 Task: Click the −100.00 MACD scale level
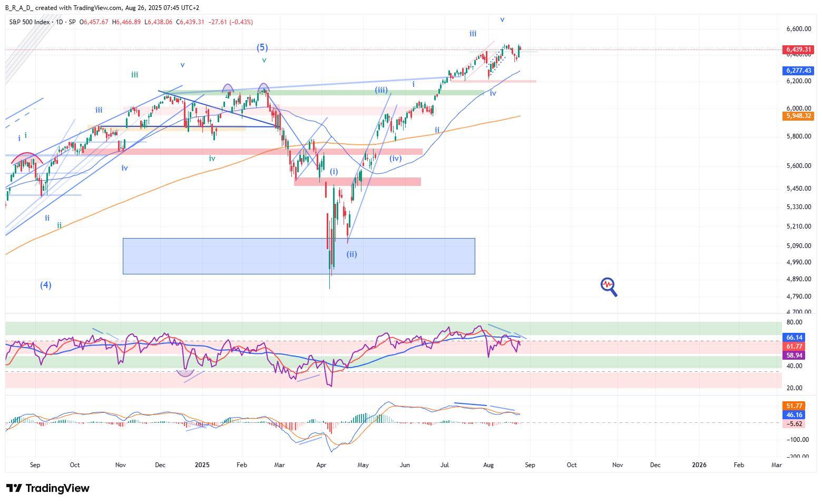[797, 439]
